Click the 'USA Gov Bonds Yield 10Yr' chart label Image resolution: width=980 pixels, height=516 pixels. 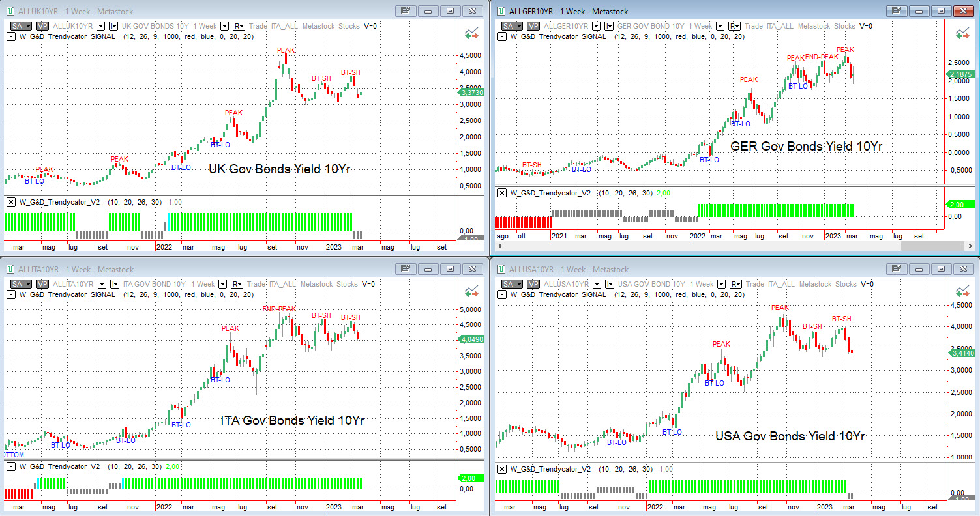(x=790, y=436)
